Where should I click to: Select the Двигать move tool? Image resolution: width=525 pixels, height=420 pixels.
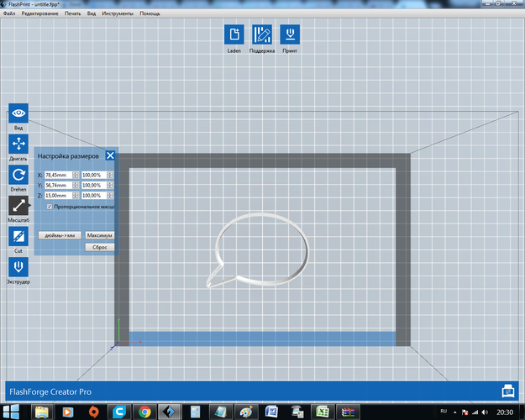coord(18,144)
